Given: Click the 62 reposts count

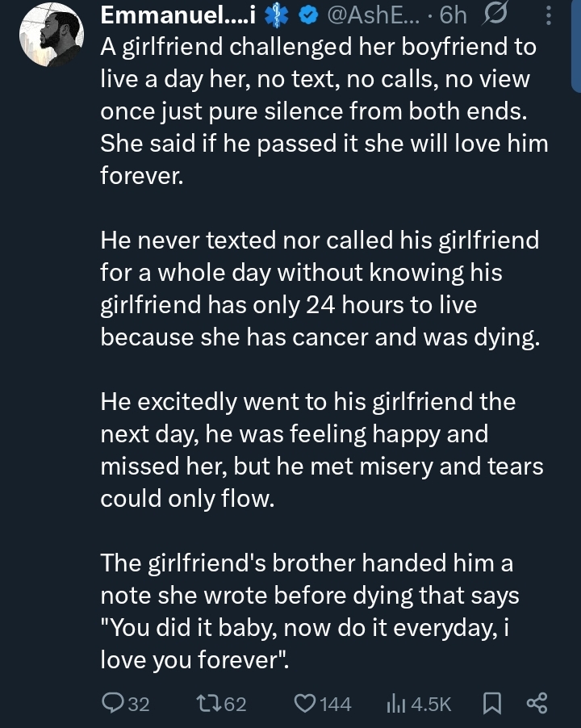Looking at the screenshot, I should 234,705.
